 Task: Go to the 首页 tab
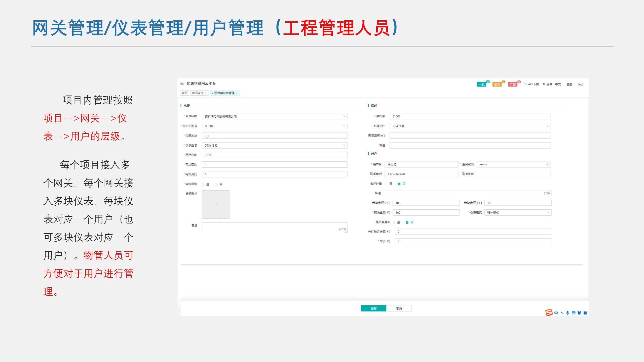point(184,93)
